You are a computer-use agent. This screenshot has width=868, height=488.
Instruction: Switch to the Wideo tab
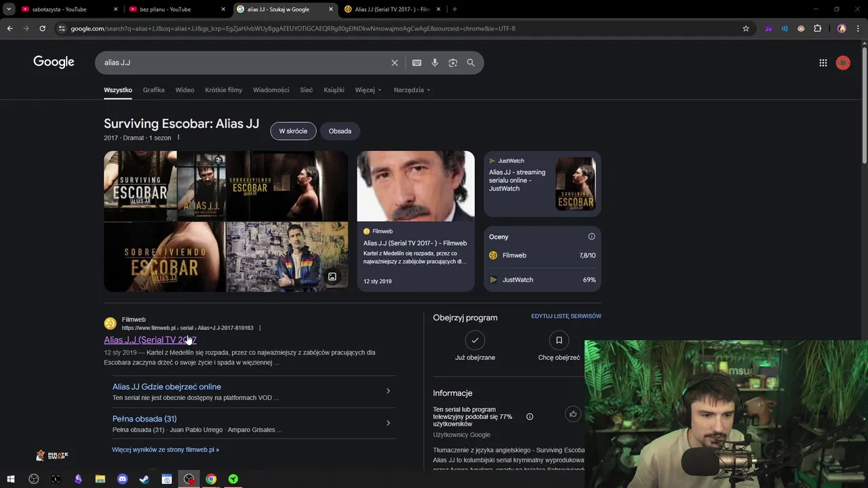[x=184, y=90]
